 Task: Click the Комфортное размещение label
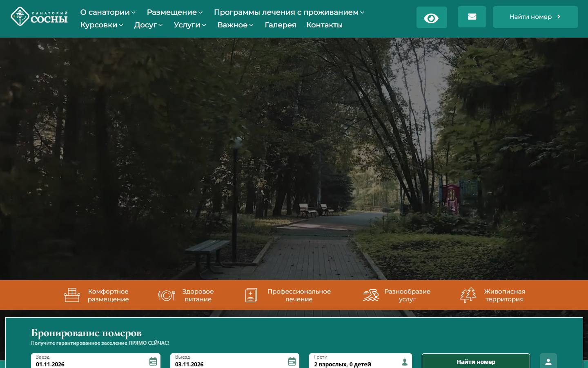(108, 295)
